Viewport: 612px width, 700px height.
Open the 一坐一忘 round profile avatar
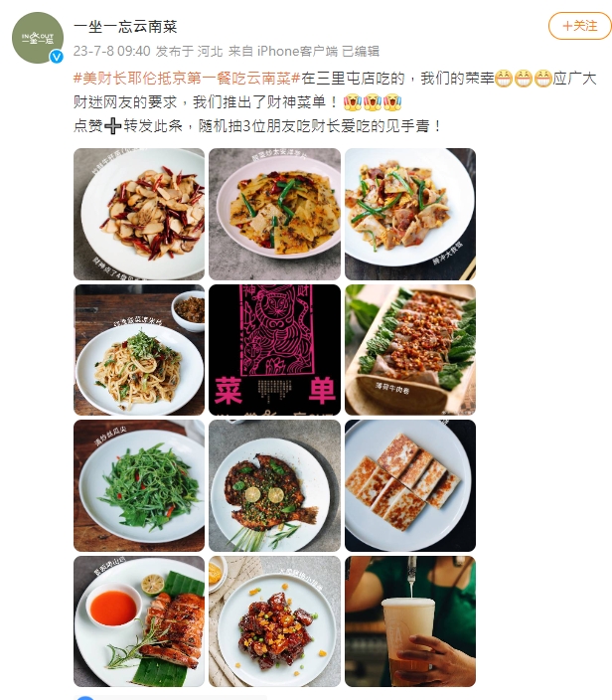tap(38, 38)
